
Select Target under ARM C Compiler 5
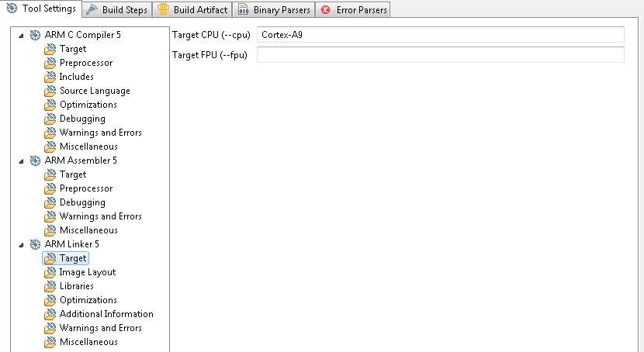click(x=73, y=49)
